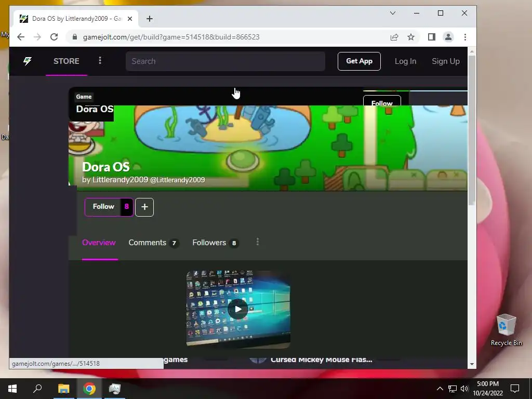The width and height of the screenshot is (532, 399).
Task: Open the navbar more options menu
Action: click(100, 61)
